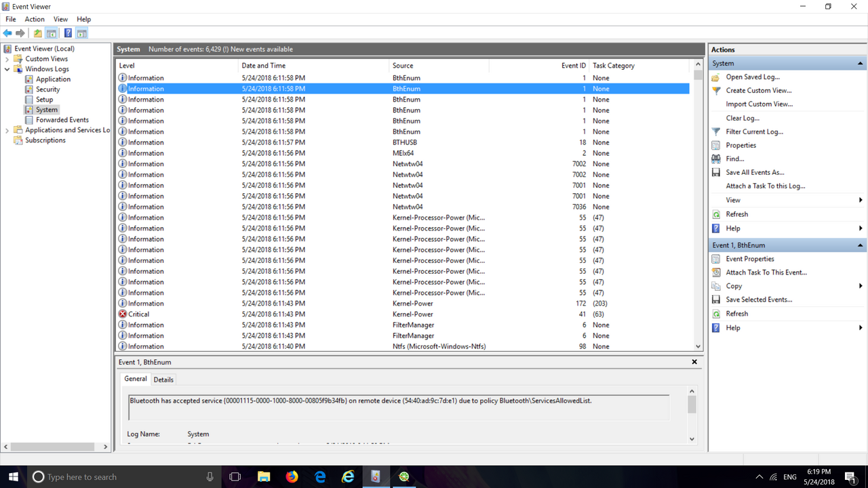This screenshot has width=868, height=488.
Task: Open the File menu
Action: [x=11, y=19]
